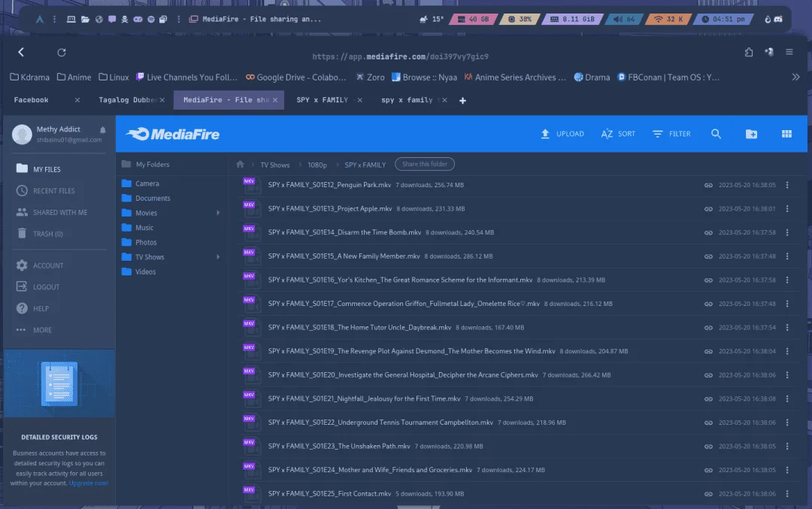
Task: Open a new tab with plus button
Action: (x=462, y=101)
